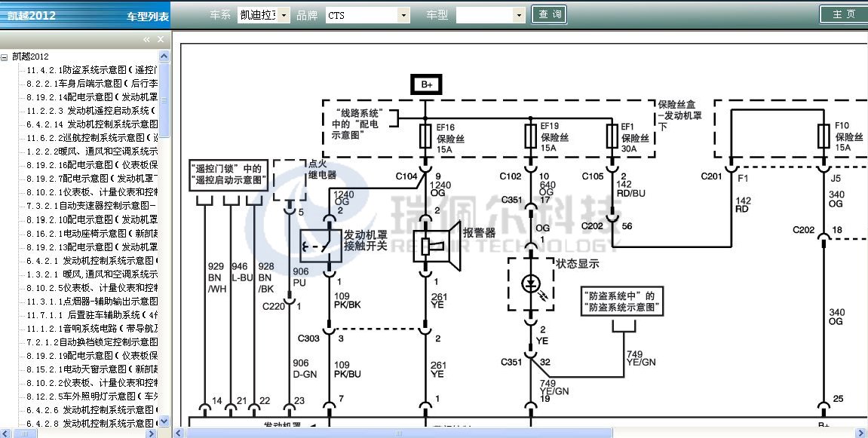
Task: Select the 车型列表 panel header tab
Action: [148, 16]
